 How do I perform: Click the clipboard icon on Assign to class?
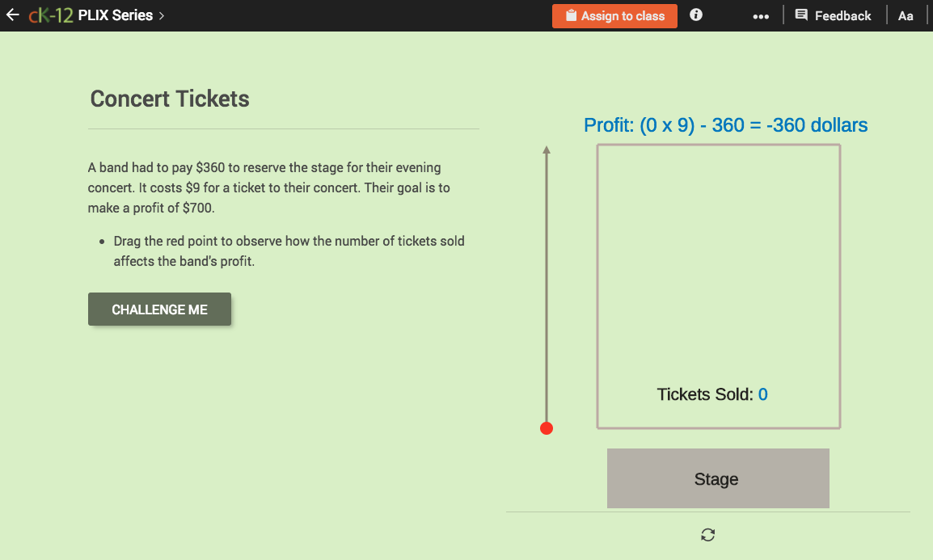click(x=570, y=15)
